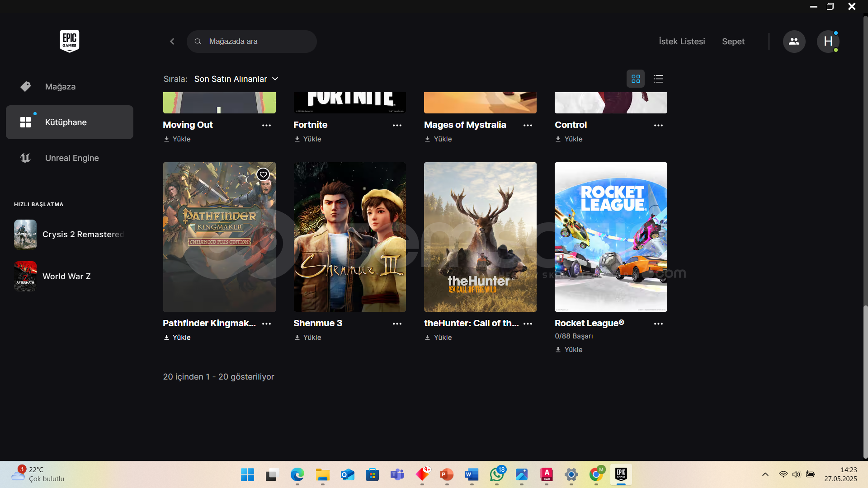Open the İstek Listesi link

tap(682, 42)
